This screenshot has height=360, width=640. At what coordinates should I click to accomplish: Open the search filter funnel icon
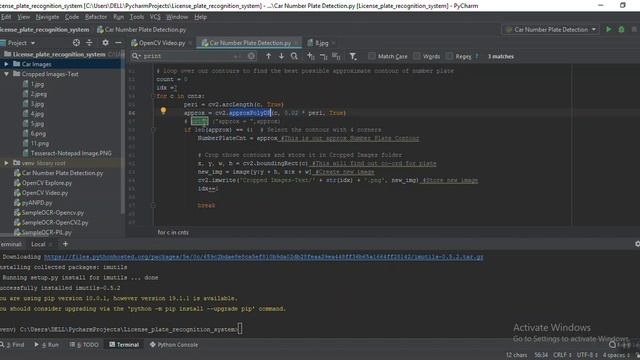[353, 56]
